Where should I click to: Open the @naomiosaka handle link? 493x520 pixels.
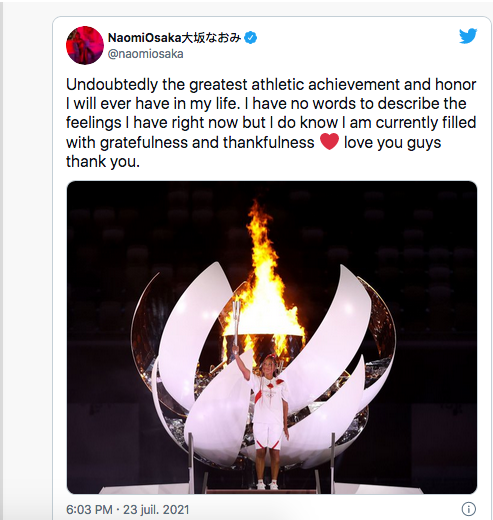click(146, 54)
